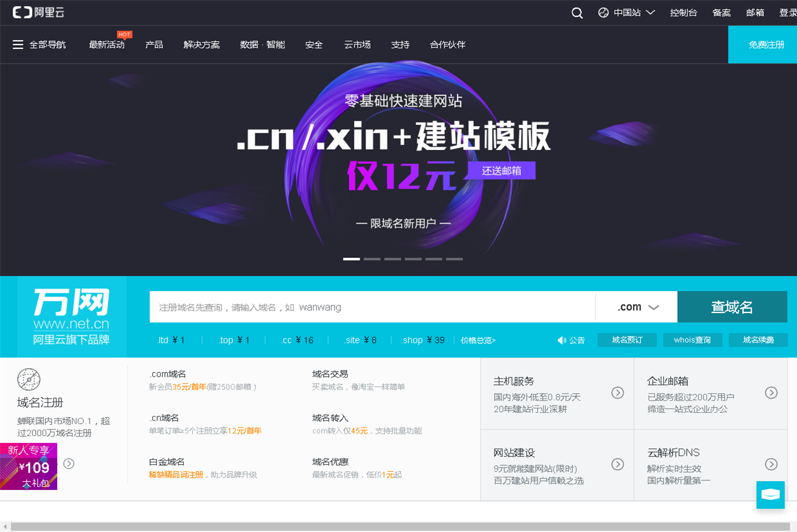Image resolution: width=797 pixels, height=532 pixels.
Task: Click the .cn/.xin+建站模板 banner headline
Action: pos(393,136)
